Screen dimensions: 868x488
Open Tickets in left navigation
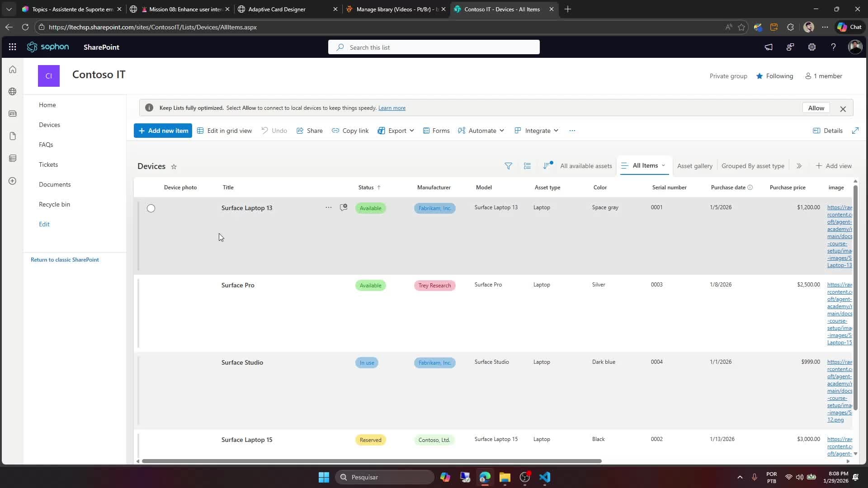point(48,164)
